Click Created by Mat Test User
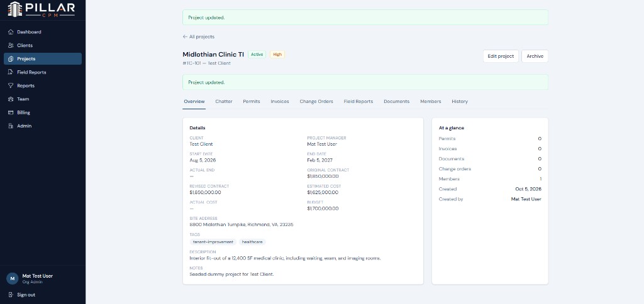 526,199
